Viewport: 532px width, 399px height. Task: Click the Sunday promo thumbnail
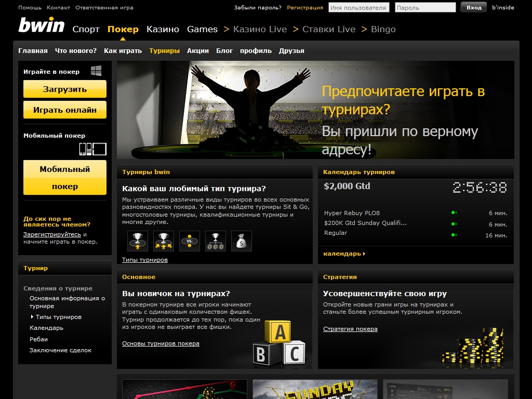tap(315, 389)
